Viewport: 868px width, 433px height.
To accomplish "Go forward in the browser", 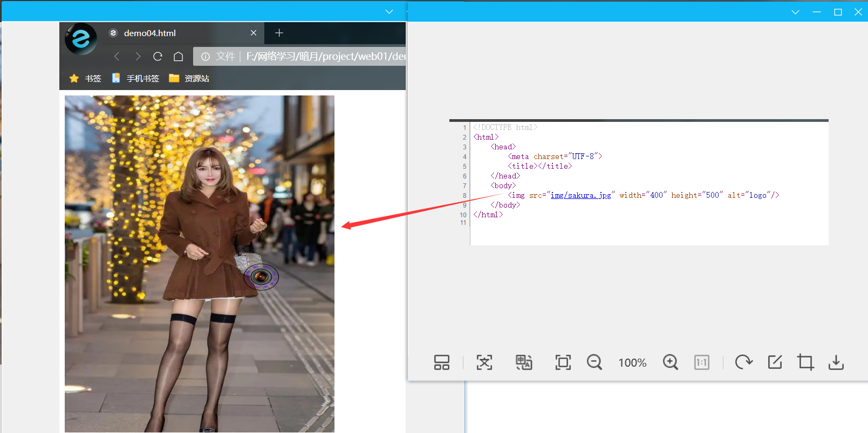I will 138,56.
